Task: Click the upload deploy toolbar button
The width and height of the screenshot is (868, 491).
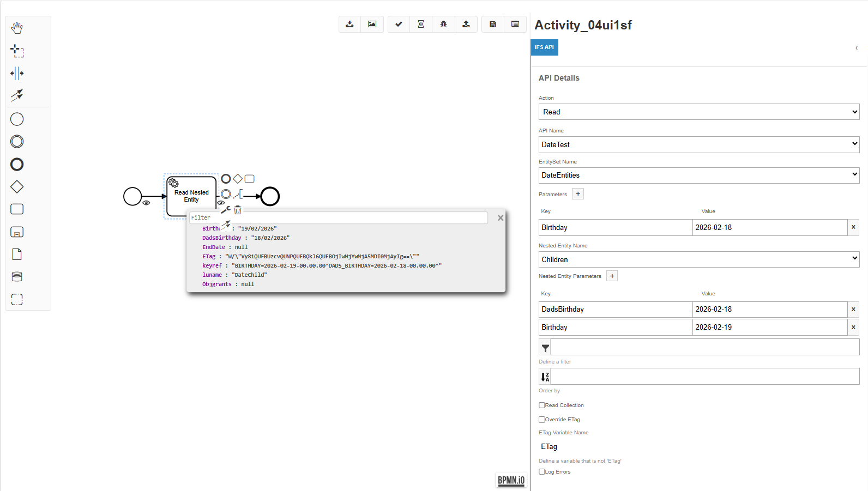Action: click(x=466, y=24)
